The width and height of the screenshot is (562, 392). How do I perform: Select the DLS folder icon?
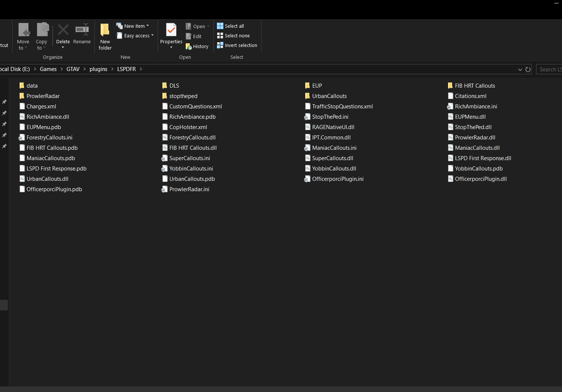tap(165, 85)
